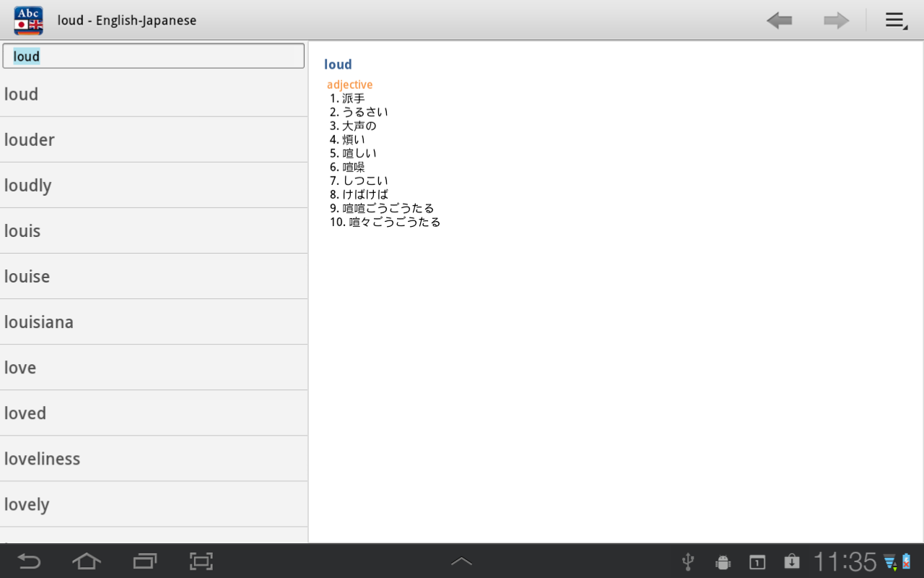924x578 pixels.
Task: Expand the bottom bar up chevron
Action: coord(462,561)
